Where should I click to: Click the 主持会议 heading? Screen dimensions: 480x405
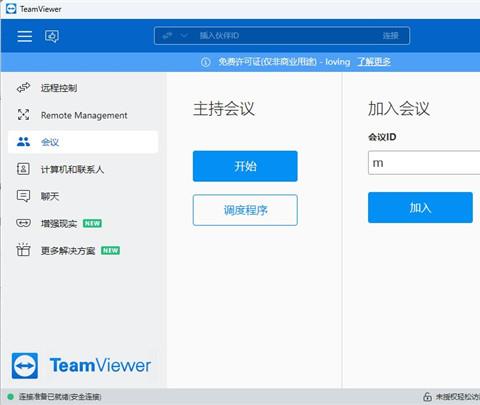224,109
